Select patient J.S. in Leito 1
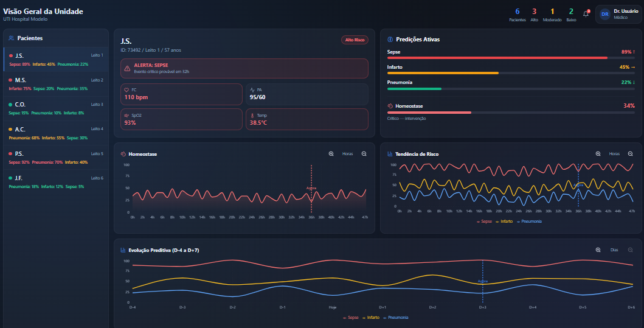The height and width of the screenshot is (328, 644). pos(57,59)
